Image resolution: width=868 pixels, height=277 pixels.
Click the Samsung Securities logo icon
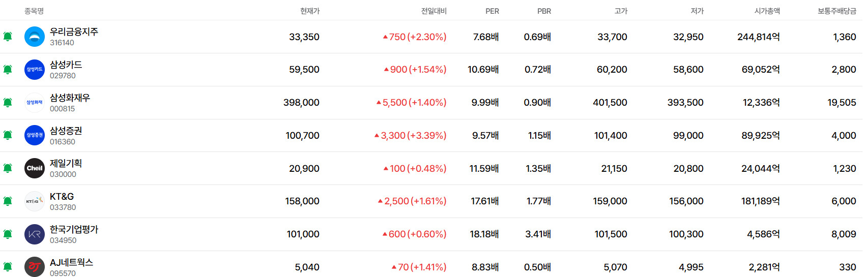click(35, 135)
